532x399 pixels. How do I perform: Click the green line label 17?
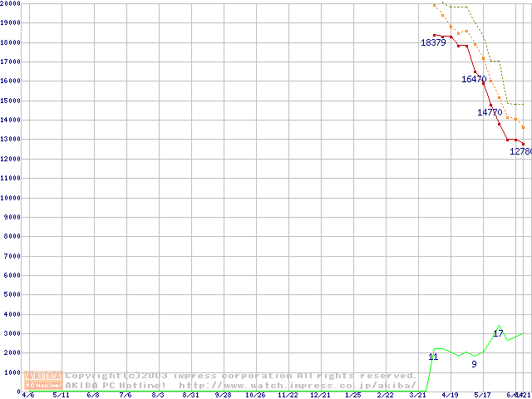498,333
